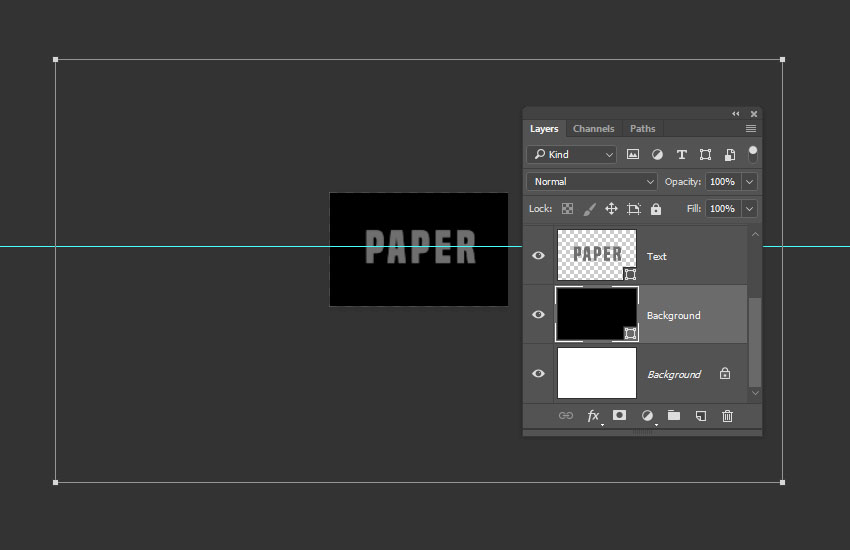Select the black Background layer thumbnail
This screenshot has height=550, width=850.
pyautogui.click(x=597, y=314)
